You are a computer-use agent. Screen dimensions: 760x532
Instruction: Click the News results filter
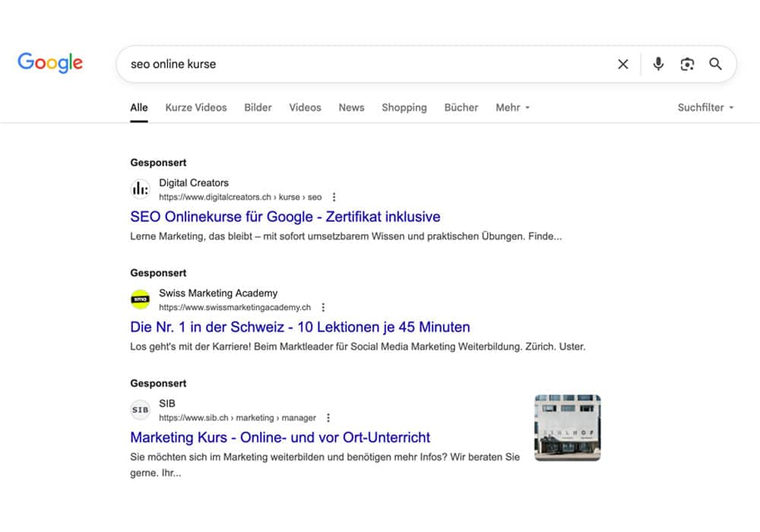[x=351, y=107]
